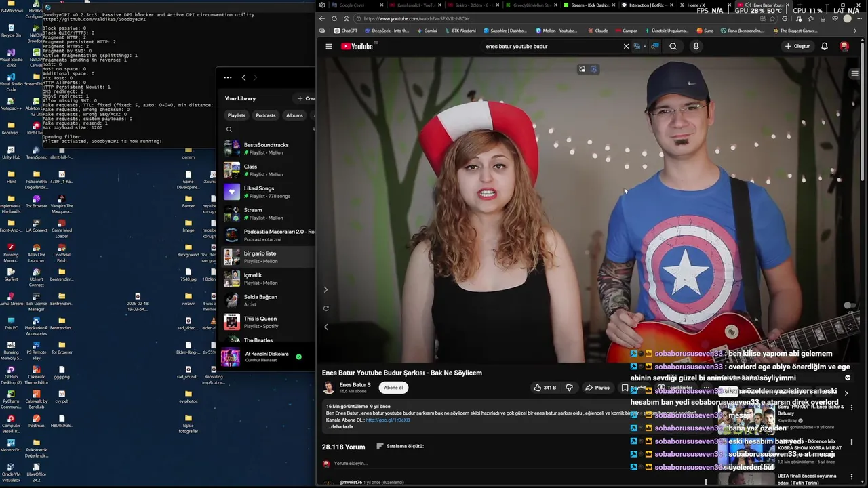The image size is (868, 488).
Task: Open the YouTube hamburger guide menu
Action: (x=329, y=47)
